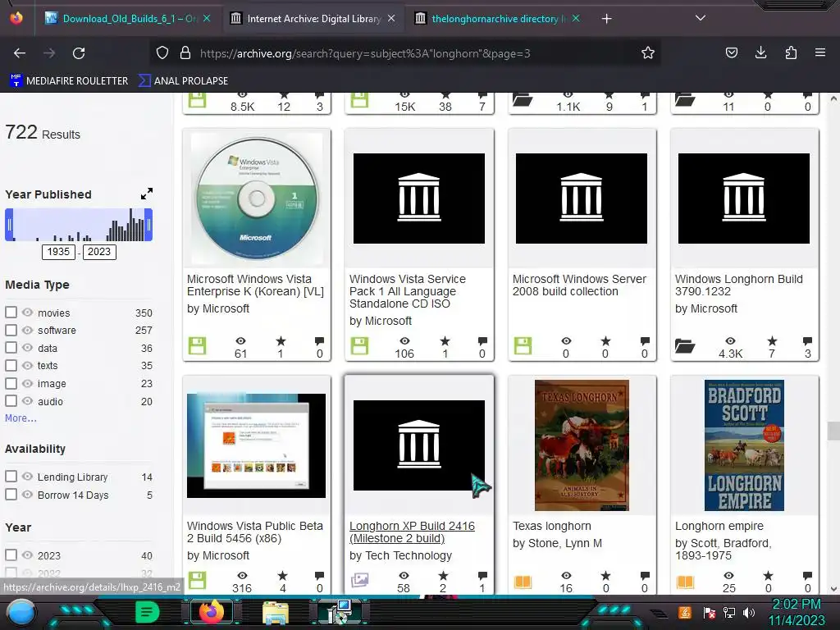Expand the Year Published histogram
The height and width of the screenshot is (630, 840).
coord(147,194)
